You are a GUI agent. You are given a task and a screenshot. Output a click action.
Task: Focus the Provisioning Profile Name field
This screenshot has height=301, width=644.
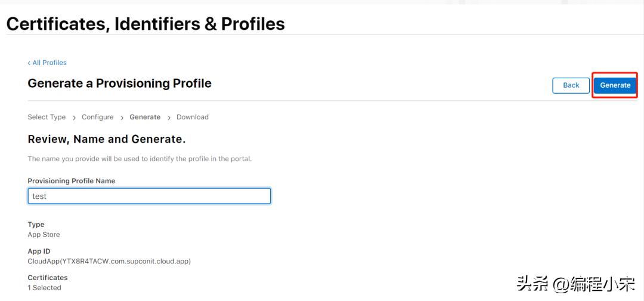click(x=149, y=196)
